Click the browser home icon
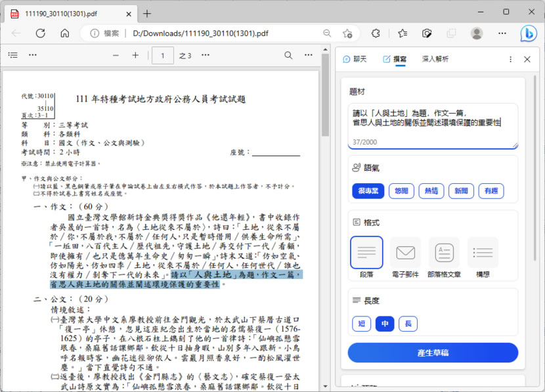Image resolution: width=545 pixels, height=392 pixels. [64, 33]
